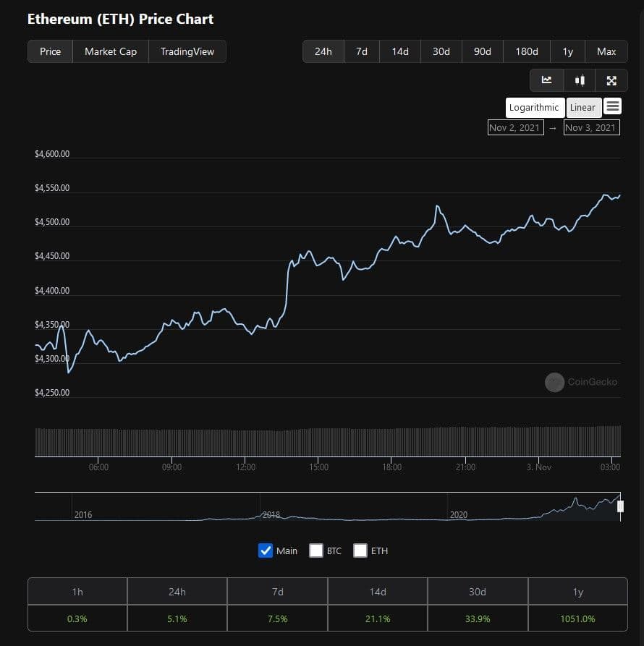The width and height of the screenshot is (644, 646).
Task: Choose the 30d time range
Action: [441, 51]
